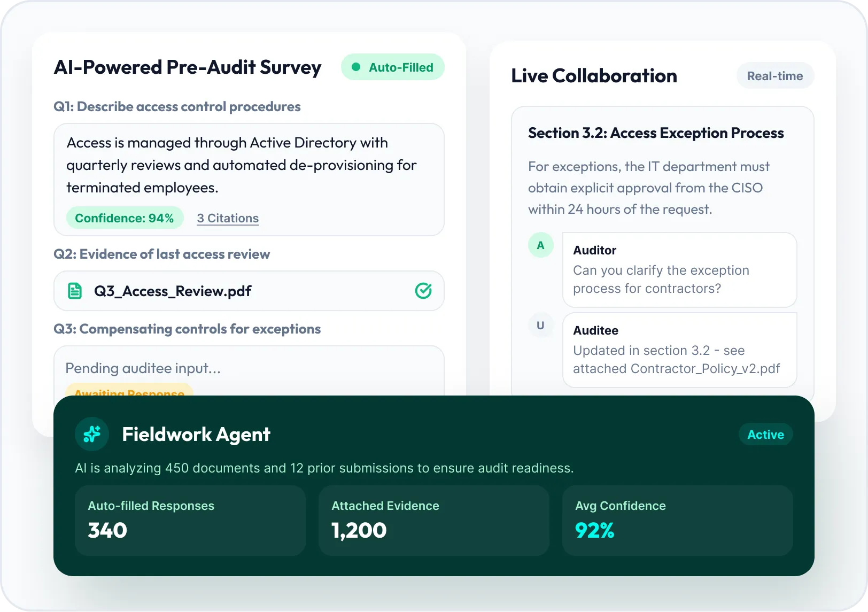Click the verified checkmark on Q3_Access_Review.pdf
This screenshot has height=612, width=868.
(x=423, y=291)
